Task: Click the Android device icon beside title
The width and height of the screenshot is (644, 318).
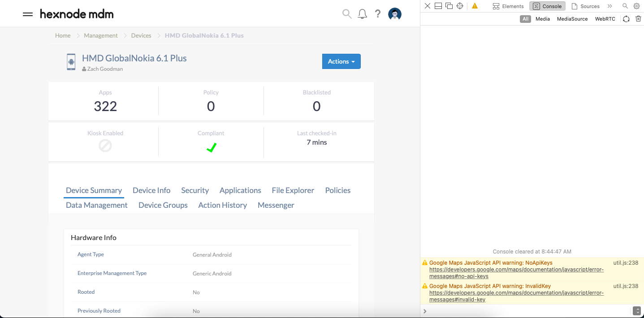Action: pyautogui.click(x=71, y=62)
